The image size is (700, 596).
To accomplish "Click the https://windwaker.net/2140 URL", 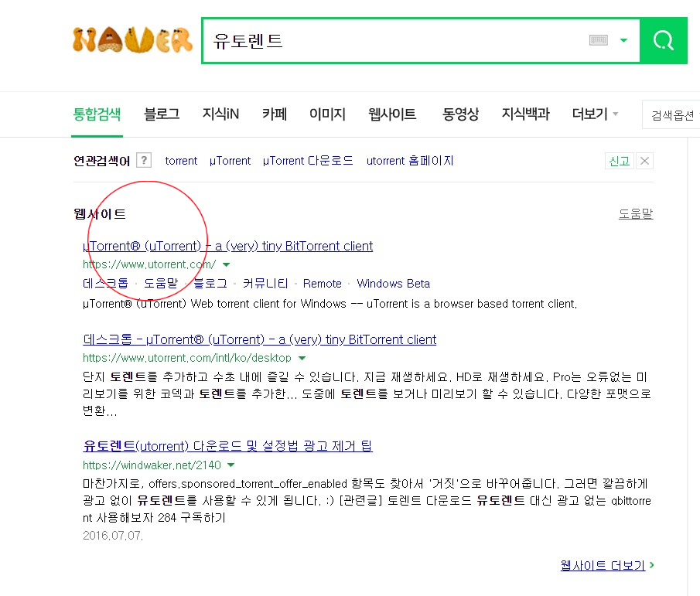I will click(x=152, y=465).
